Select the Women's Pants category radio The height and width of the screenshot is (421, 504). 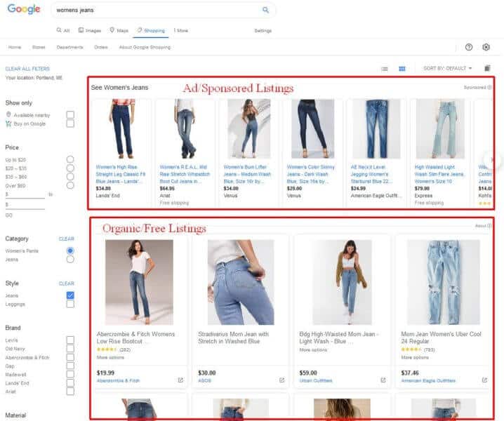(x=70, y=250)
